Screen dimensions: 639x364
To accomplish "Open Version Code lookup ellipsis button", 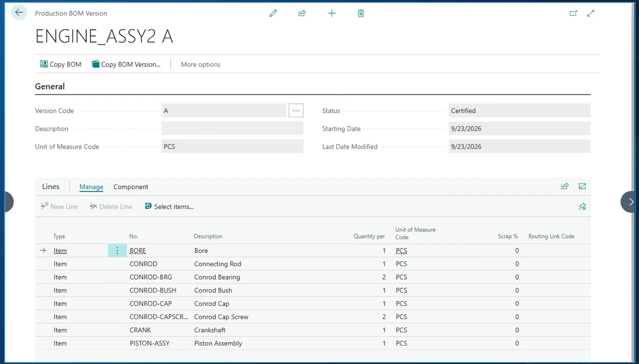I will click(x=296, y=111).
